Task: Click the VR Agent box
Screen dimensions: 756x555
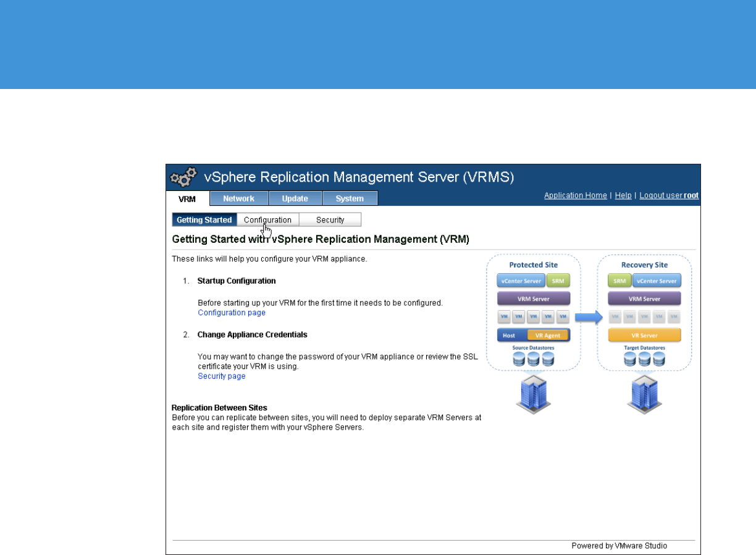Action: [x=548, y=336]
